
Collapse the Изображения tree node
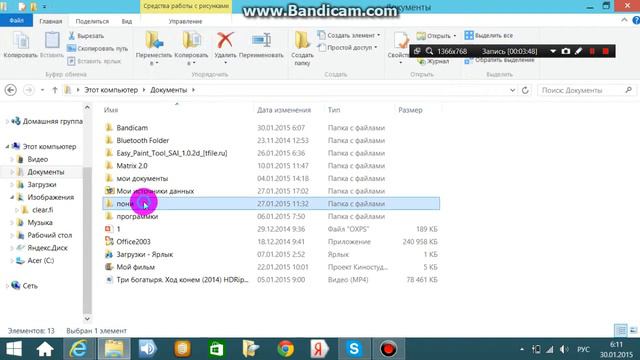12,197
